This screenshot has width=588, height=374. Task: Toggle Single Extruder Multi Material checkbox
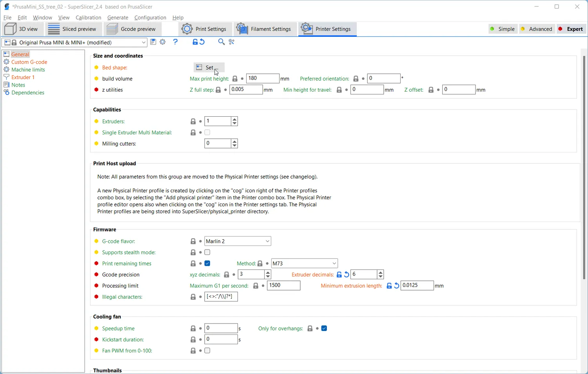[x=208, y=132]
